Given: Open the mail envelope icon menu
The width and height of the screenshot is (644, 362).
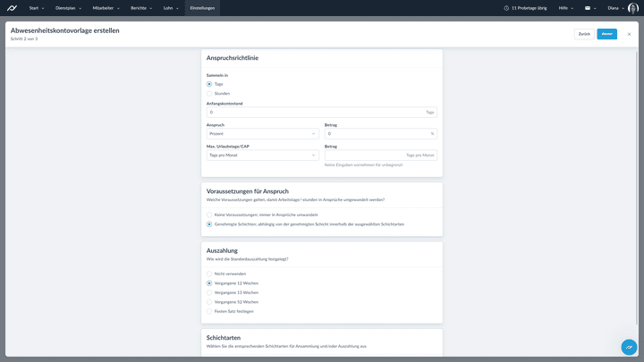Looking at the screenshot, I should 589,8.
